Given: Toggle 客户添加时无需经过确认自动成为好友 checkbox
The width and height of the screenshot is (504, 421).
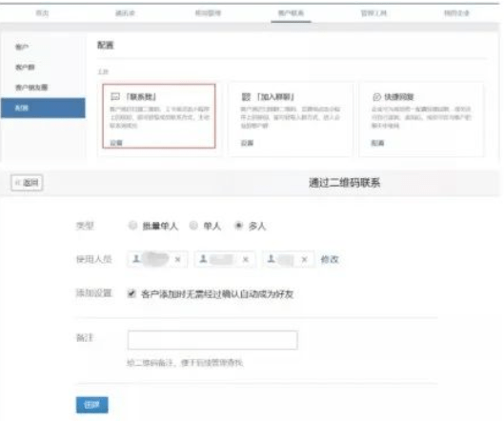Looking at the screenshot, I should [x=131, y=293].
